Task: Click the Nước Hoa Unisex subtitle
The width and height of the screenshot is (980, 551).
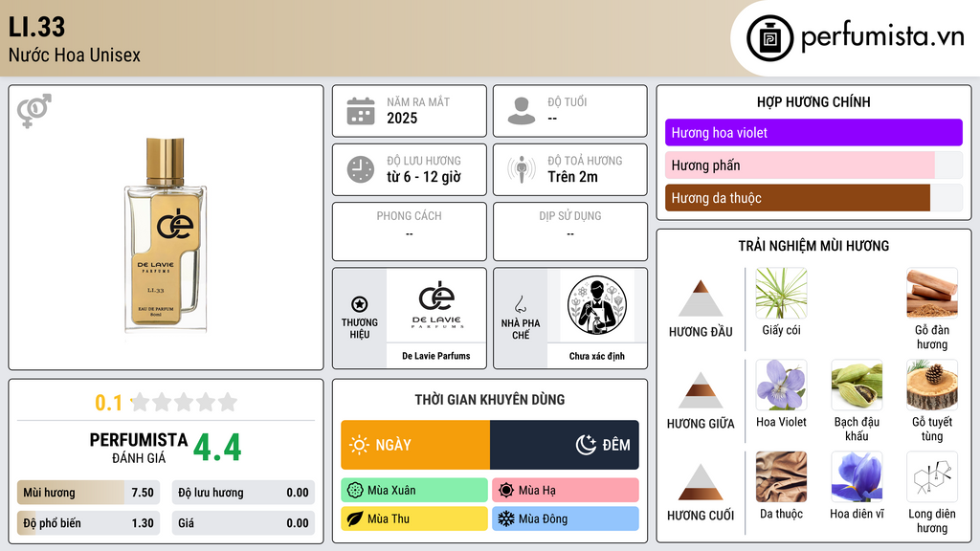Action: pos(75,55)
